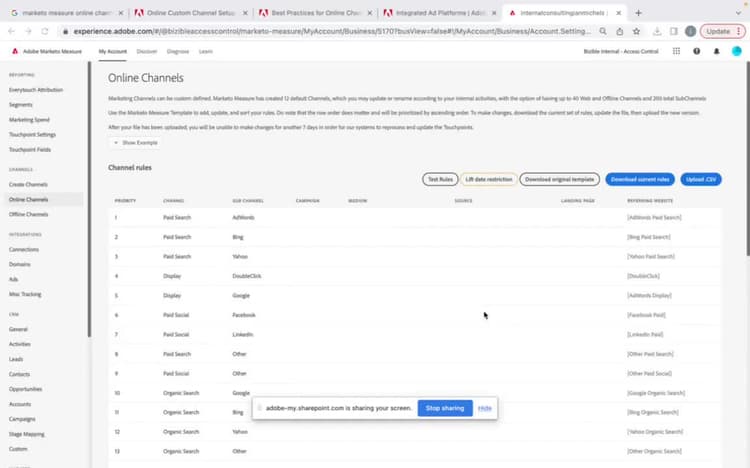Viewport: 750px width, 468px height.
Task: Open a new browser tab
Action: point(639,13)
